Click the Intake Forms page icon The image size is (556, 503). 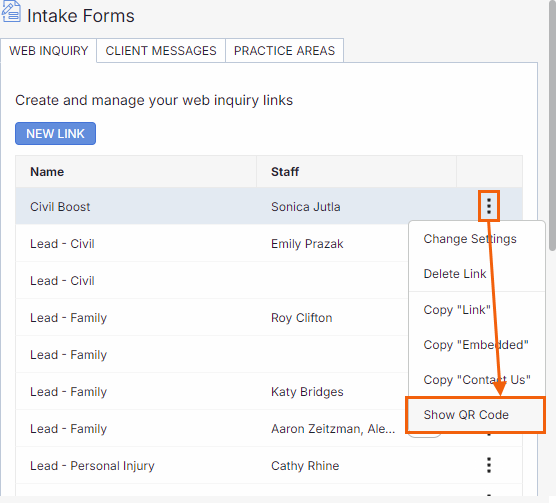(x=11, y=12)
